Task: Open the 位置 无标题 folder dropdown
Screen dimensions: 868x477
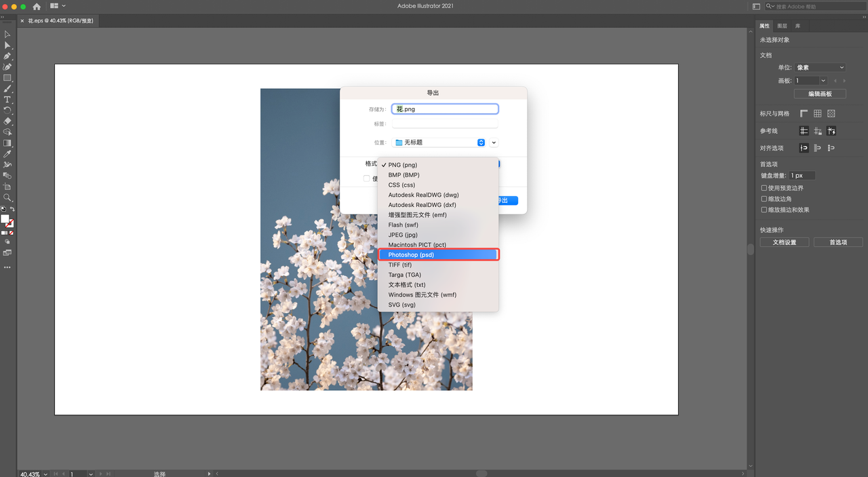Action: coord(439,142)
